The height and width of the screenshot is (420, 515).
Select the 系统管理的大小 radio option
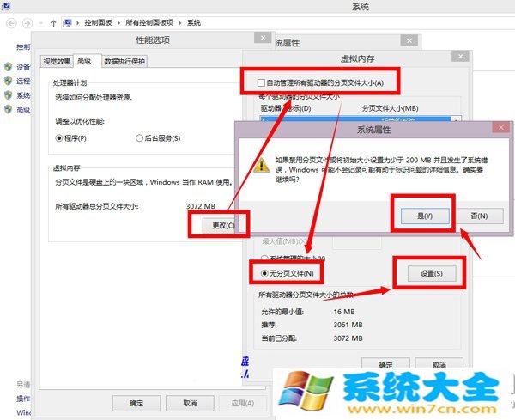[264, 259]
